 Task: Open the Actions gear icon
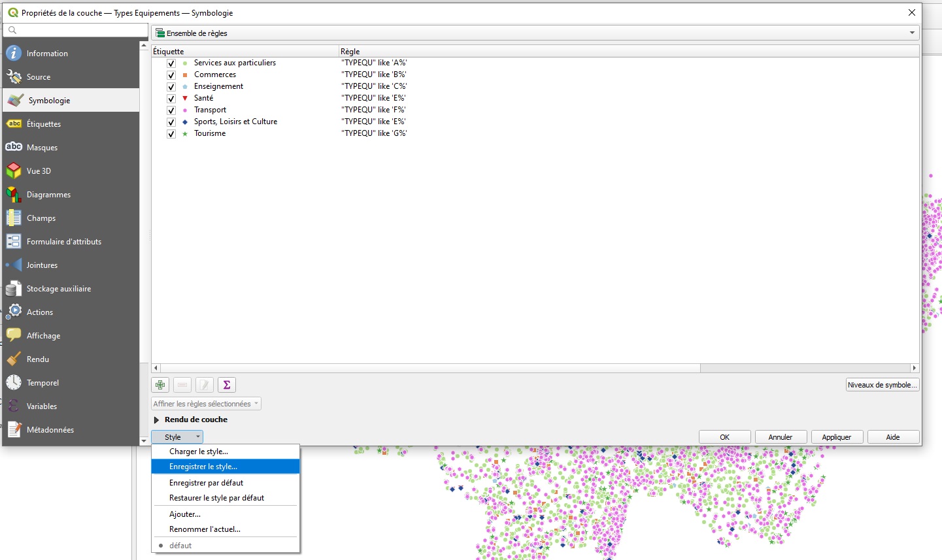[x=14, y=312]
